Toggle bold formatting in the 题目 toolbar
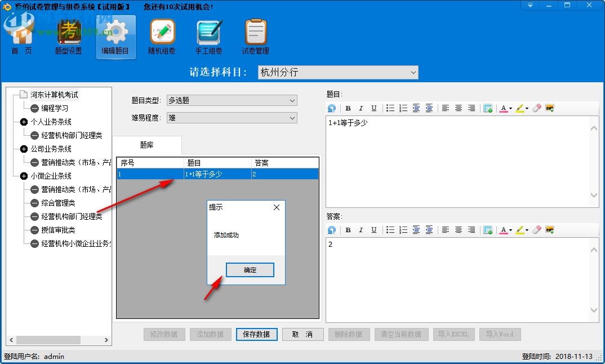 click(348, 108)
